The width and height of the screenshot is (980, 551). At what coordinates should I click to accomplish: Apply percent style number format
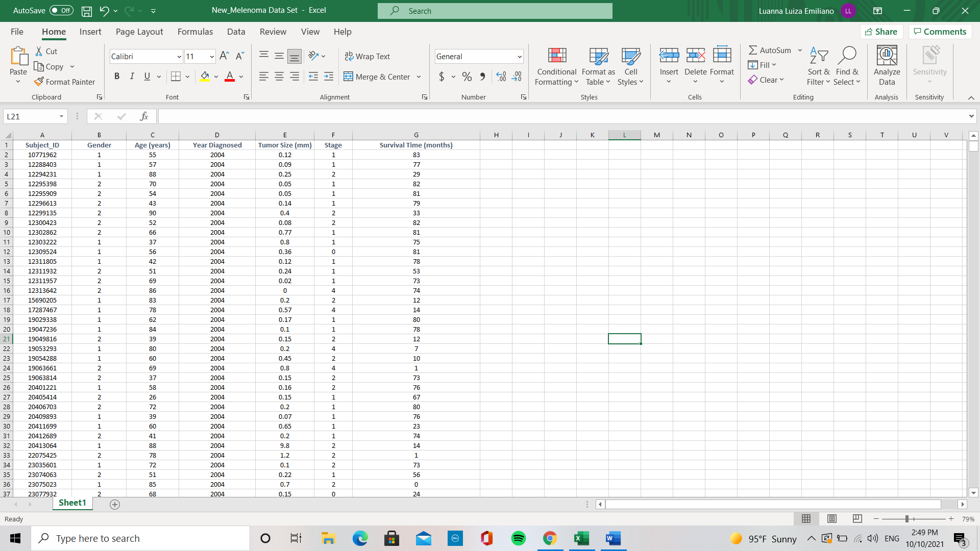coord(467,77)
